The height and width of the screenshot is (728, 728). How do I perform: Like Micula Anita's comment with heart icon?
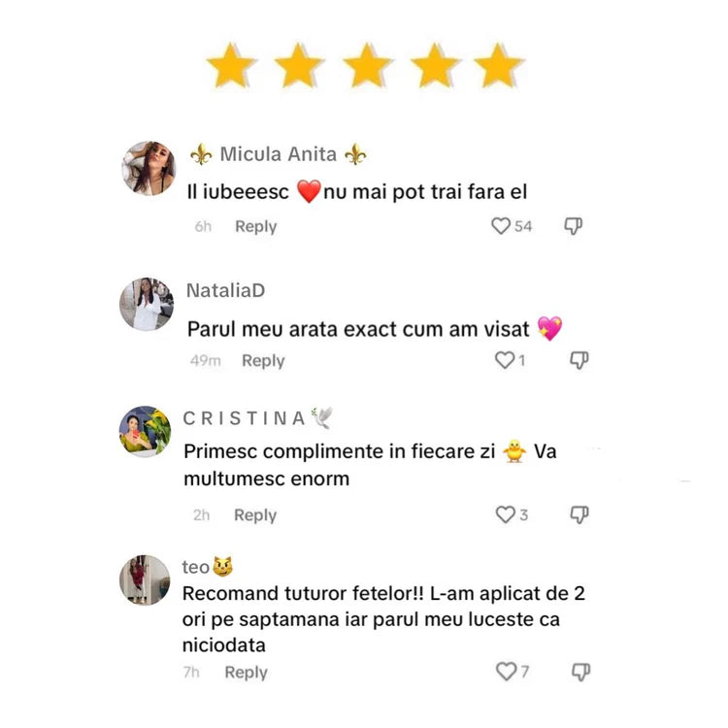[x=501, y=226]
